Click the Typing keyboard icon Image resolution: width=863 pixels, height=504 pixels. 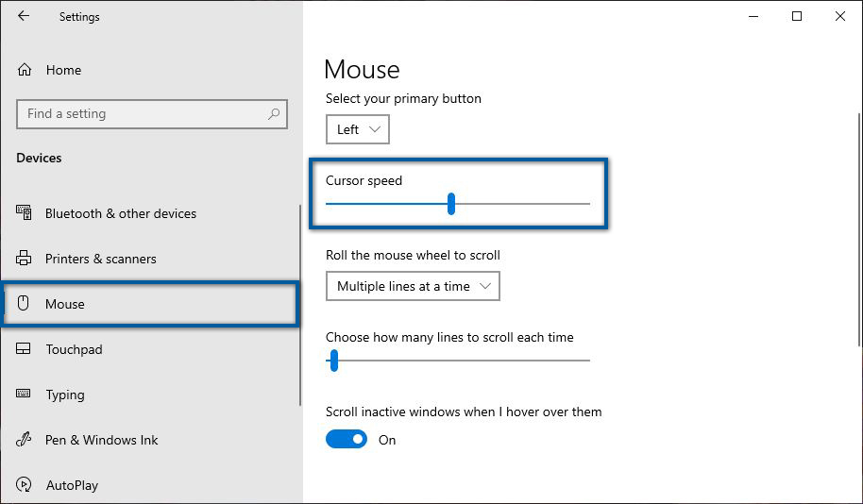[x=24, y=394]
